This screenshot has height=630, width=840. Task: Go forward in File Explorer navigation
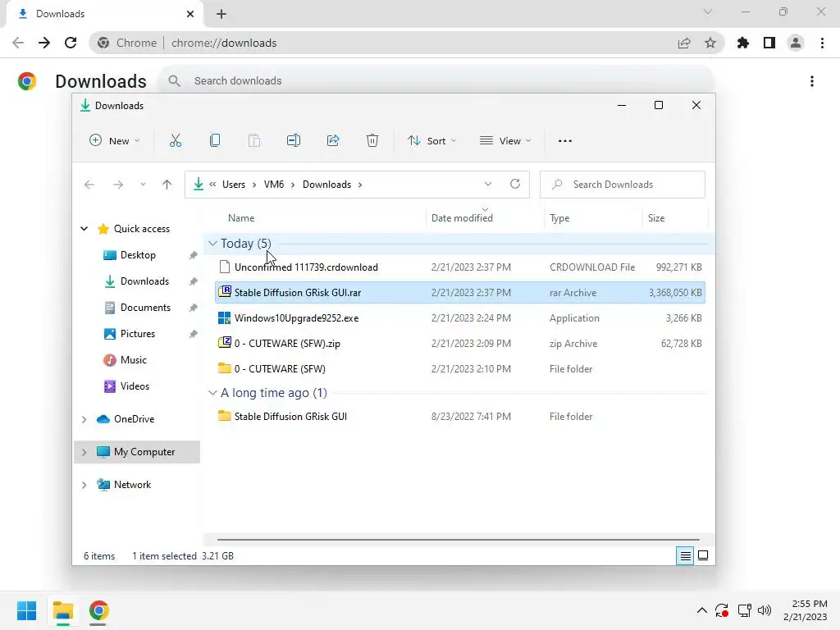(x=118, y=185)
